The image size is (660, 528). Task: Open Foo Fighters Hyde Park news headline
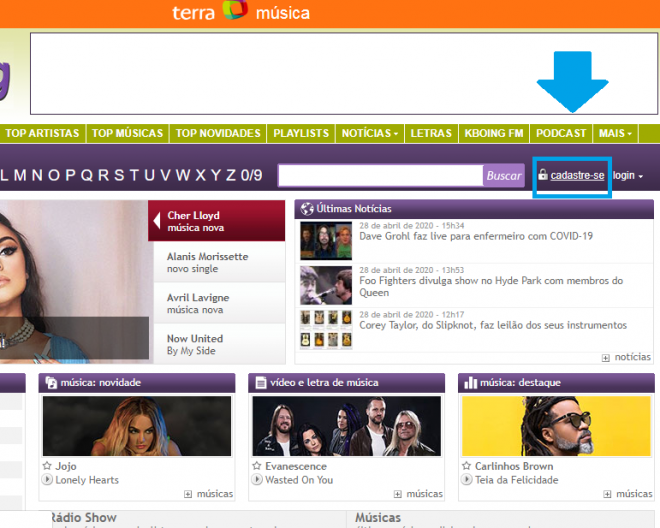[491, 287]
